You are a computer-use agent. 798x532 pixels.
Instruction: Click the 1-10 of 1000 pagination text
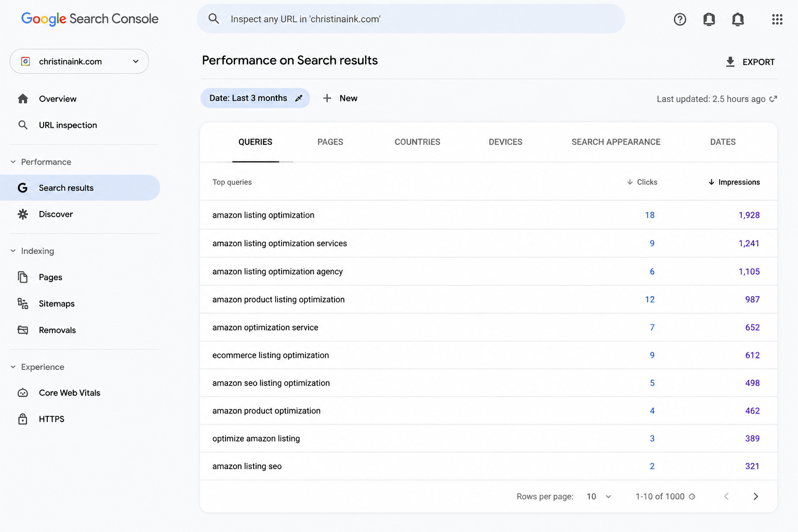pos(660,497)
